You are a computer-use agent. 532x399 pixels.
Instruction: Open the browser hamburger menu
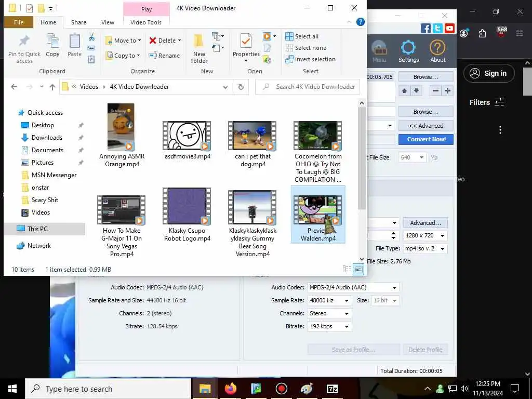coord(520,33)
